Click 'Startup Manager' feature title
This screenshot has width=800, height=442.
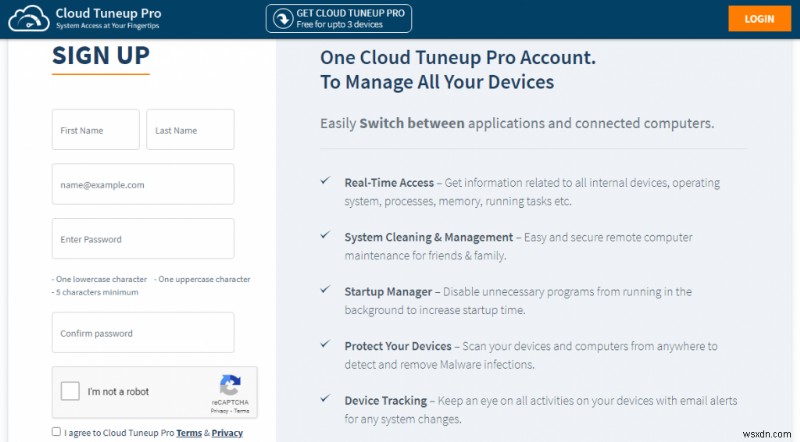point(388,292)
